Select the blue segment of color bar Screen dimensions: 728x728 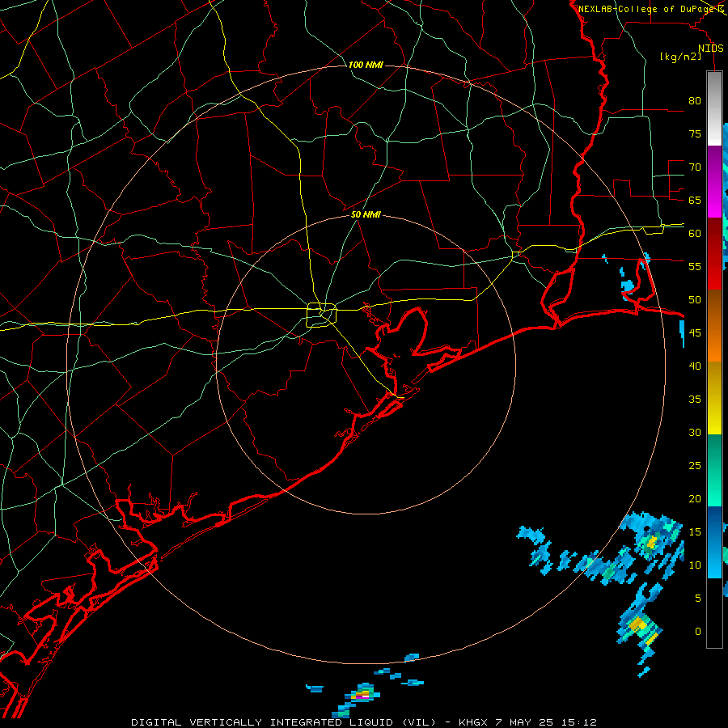pos(714,542)
